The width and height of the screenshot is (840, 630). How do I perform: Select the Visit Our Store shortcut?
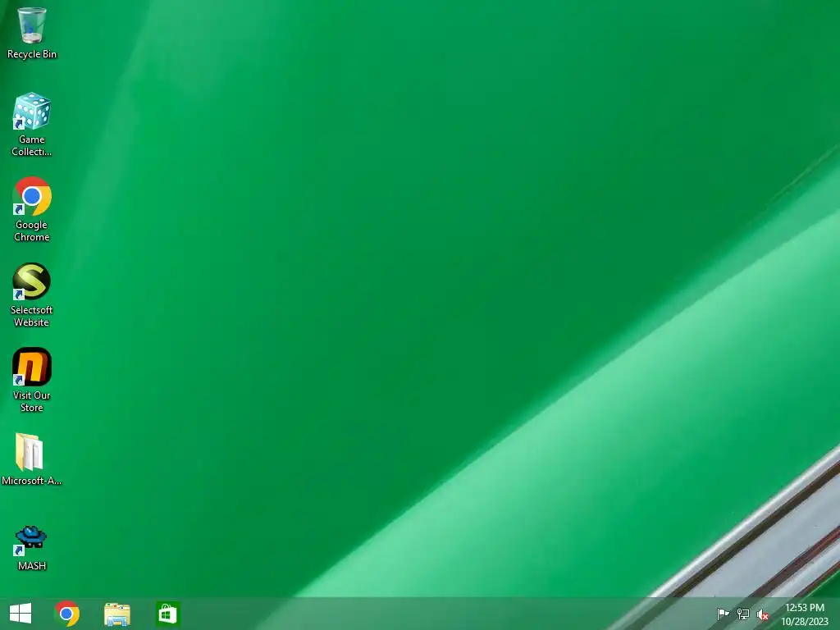32,367
